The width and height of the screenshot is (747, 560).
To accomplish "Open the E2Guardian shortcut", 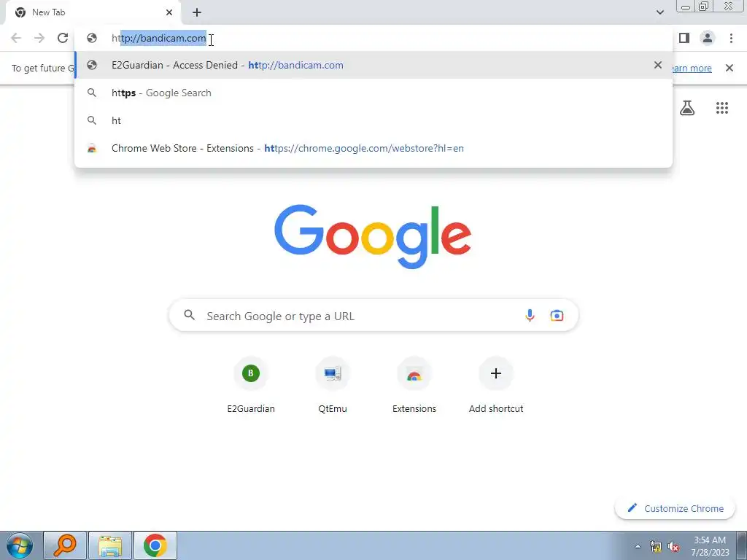I will (251, 386).
